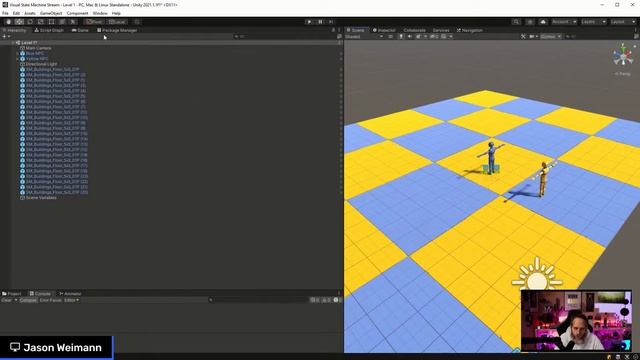The height and width of the screenshot is (360, 640).
Task: Open the GameObject menu
Action: tap(51, 13)
